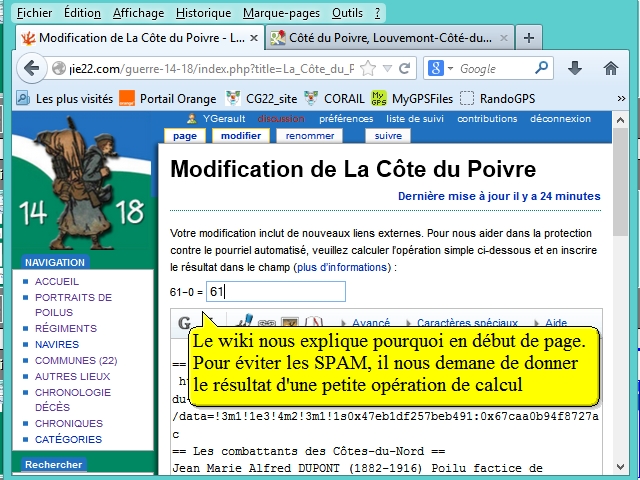
Task: Go to ACCUEIL in navigation
Action: point(57,282)
